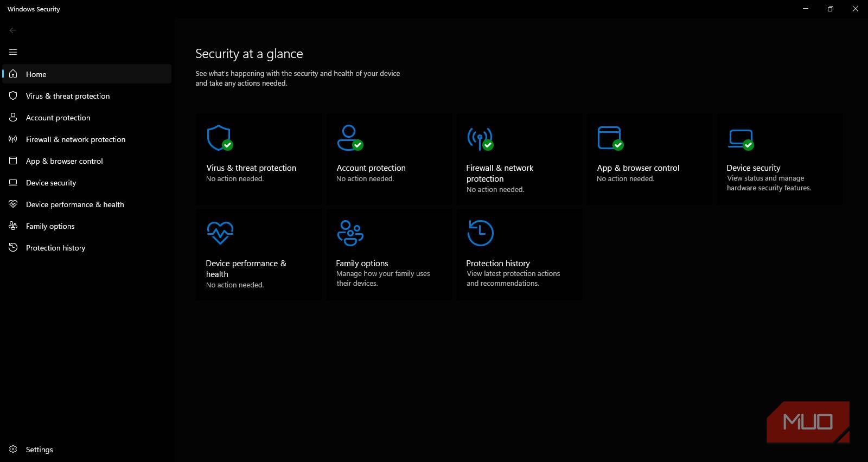This screenshot has height=462, width=868.
Task: Minimize the Windows Security window
Action: (806, 9)
